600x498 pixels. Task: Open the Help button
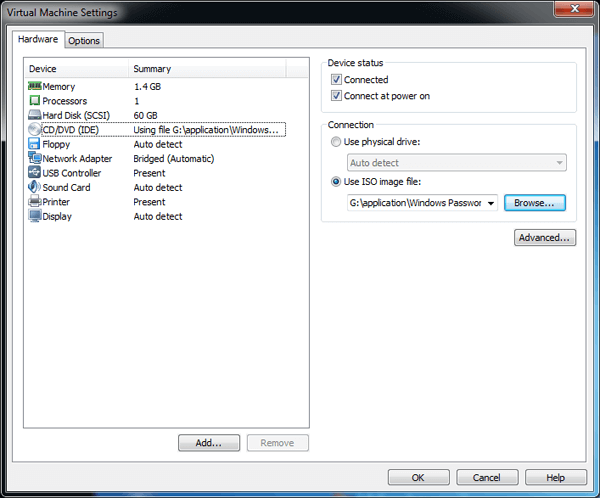pos(556,478)
